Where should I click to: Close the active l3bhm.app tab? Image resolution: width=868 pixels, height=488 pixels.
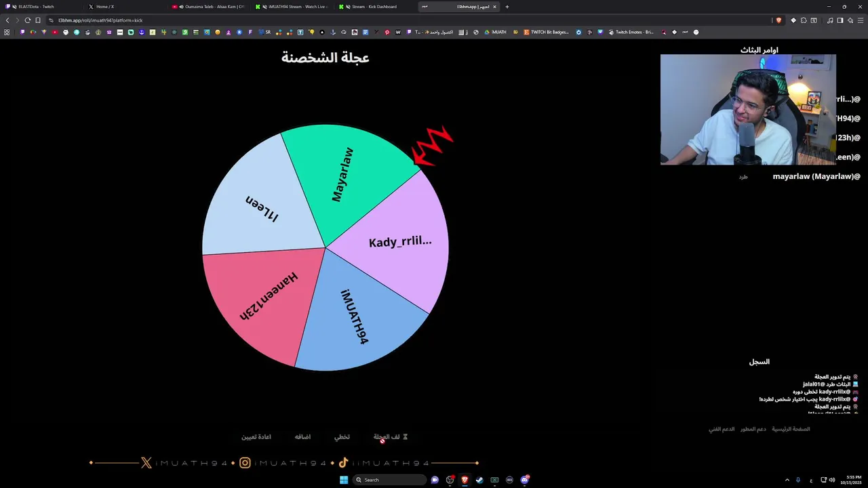tap(494, 7)
